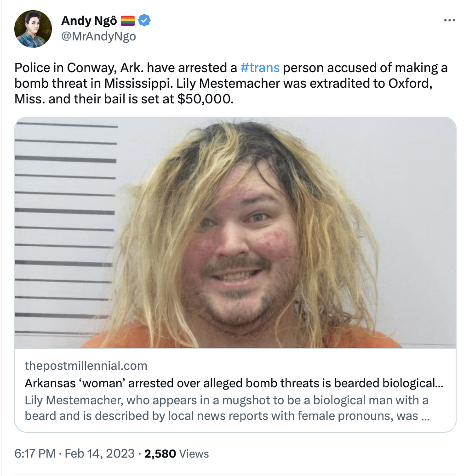View the 2,580 Views count
The image size is (469, 476).
[x=177, y=453]
